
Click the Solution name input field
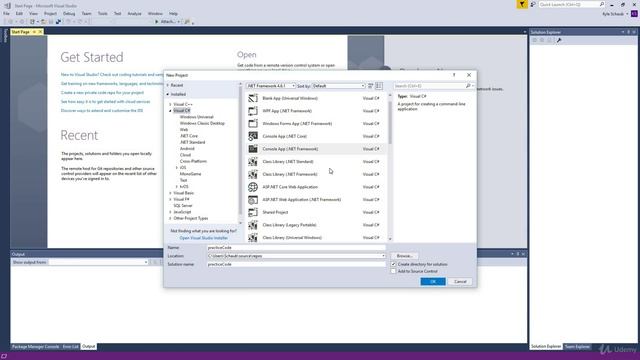pos(296,264)
